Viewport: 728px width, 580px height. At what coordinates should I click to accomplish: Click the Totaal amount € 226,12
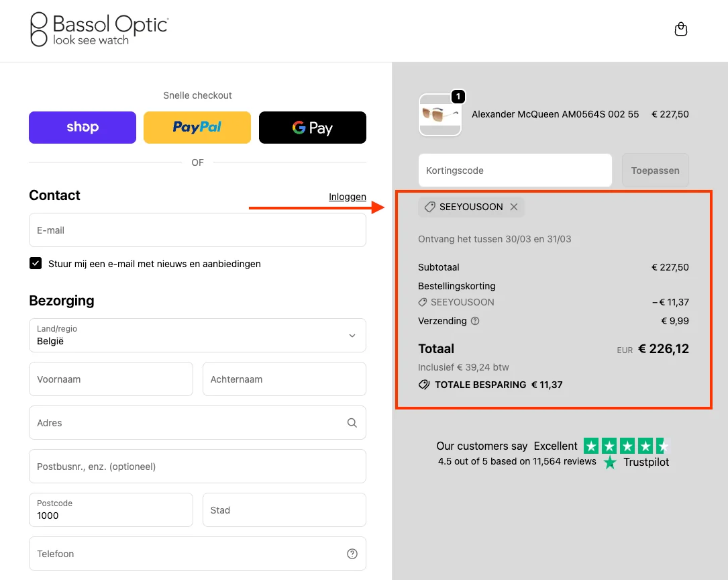pyautogui.click(x=664, y=349)
